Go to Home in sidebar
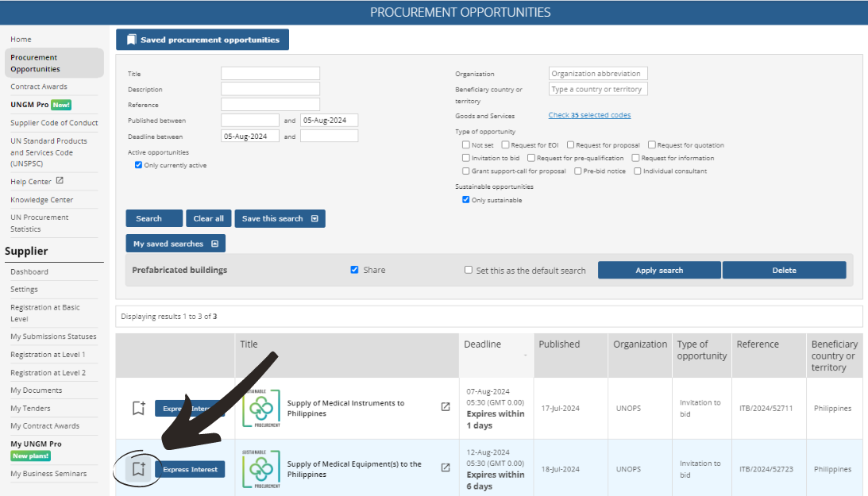Screen dimensions: 868x496 coord(21,39)
